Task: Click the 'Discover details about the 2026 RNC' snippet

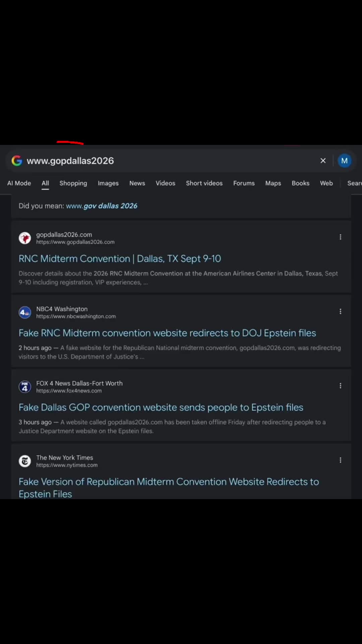Action: coord(178,278)
